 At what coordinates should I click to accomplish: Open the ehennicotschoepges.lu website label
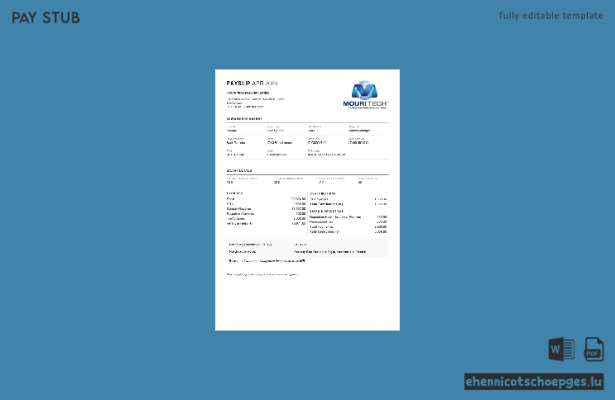[534, 382]
